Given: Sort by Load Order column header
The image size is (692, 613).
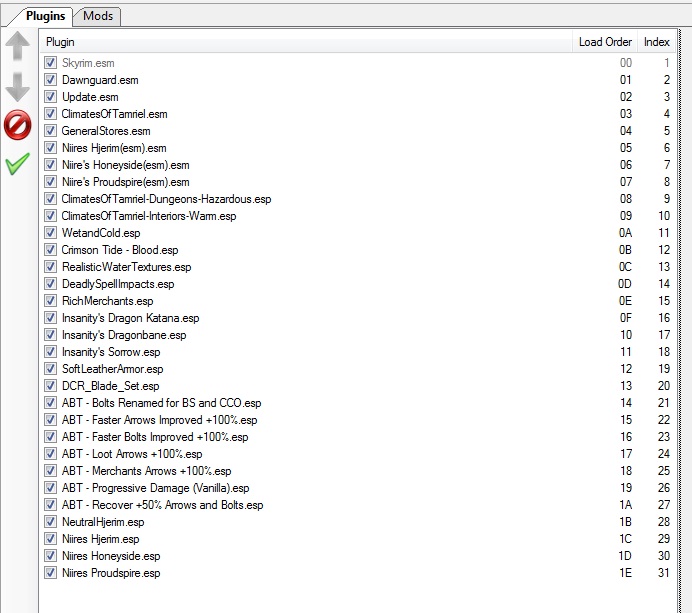Looking at the screenshot, I should [605, 42].
